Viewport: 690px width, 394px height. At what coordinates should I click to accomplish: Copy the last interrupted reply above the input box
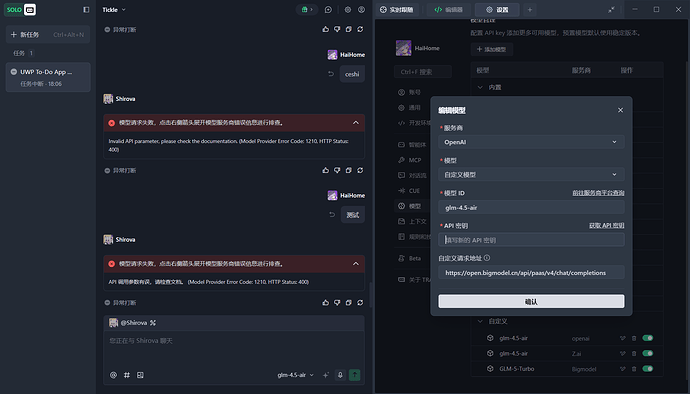349,302
